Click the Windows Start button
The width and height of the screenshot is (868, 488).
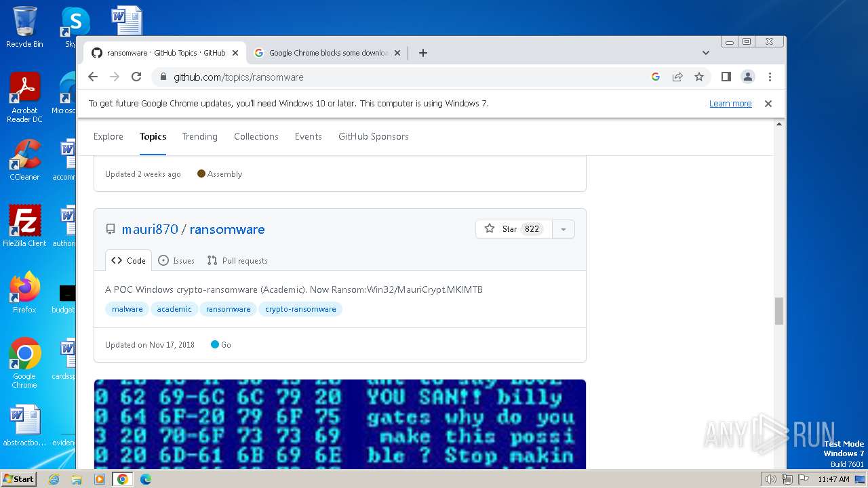(x=18, y=479)
